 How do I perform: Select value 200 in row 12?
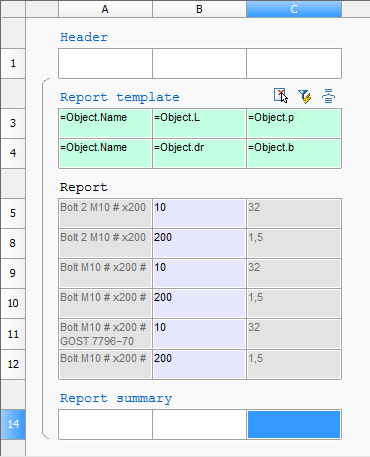pos(199,364)
